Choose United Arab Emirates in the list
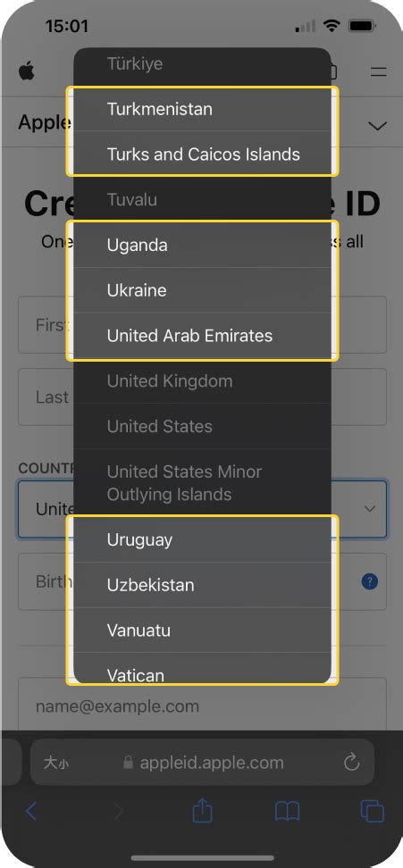The height and width of the screenshot is (868, 403). (x=203, y=336)
